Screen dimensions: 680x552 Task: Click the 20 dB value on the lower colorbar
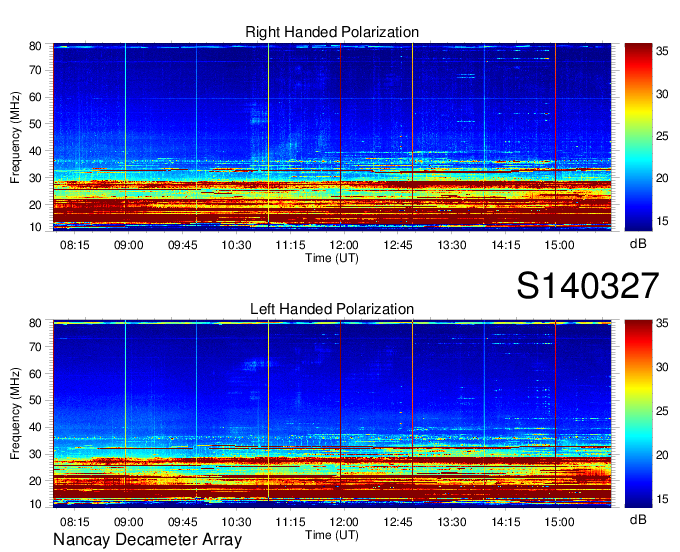click(x=662, y=455)
